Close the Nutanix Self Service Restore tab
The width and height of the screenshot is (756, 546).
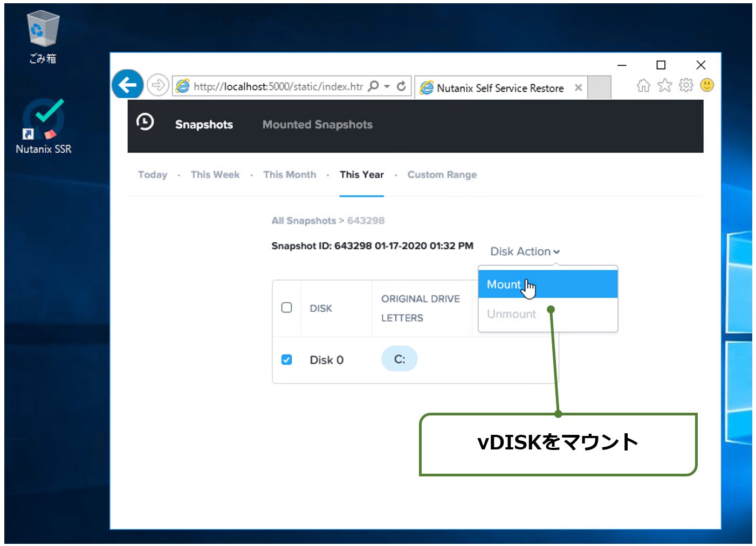(578, 87)
